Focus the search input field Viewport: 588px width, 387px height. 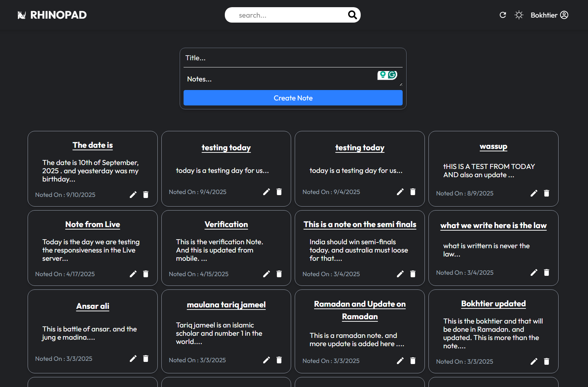[287, 15]
